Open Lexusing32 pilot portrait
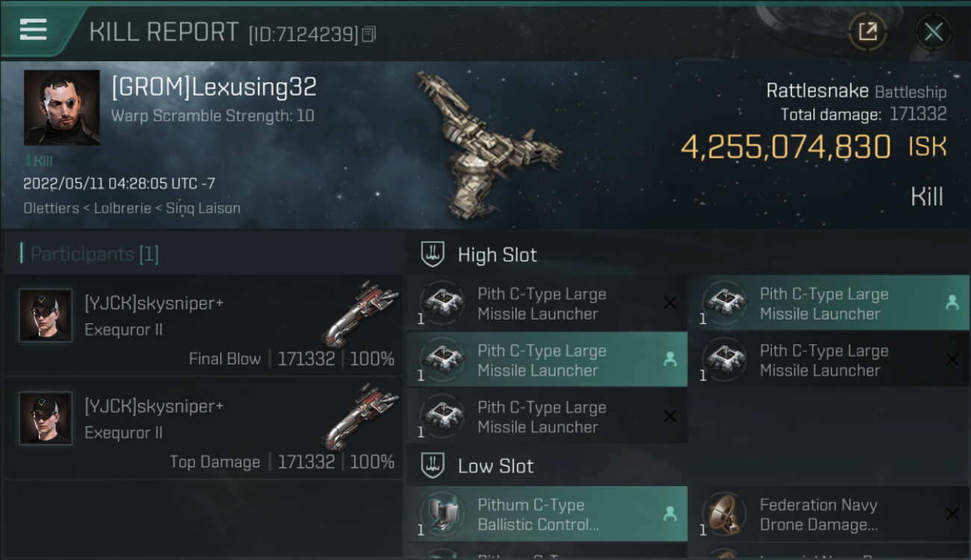Viewport: 971px width, 560px height. tap(61, 108)
